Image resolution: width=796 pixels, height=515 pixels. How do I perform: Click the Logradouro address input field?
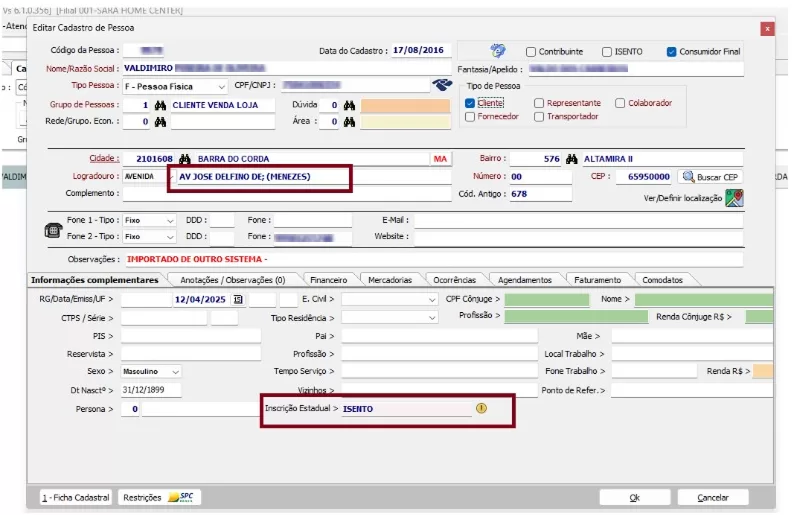pyautogui.click(x=262, y=177)
